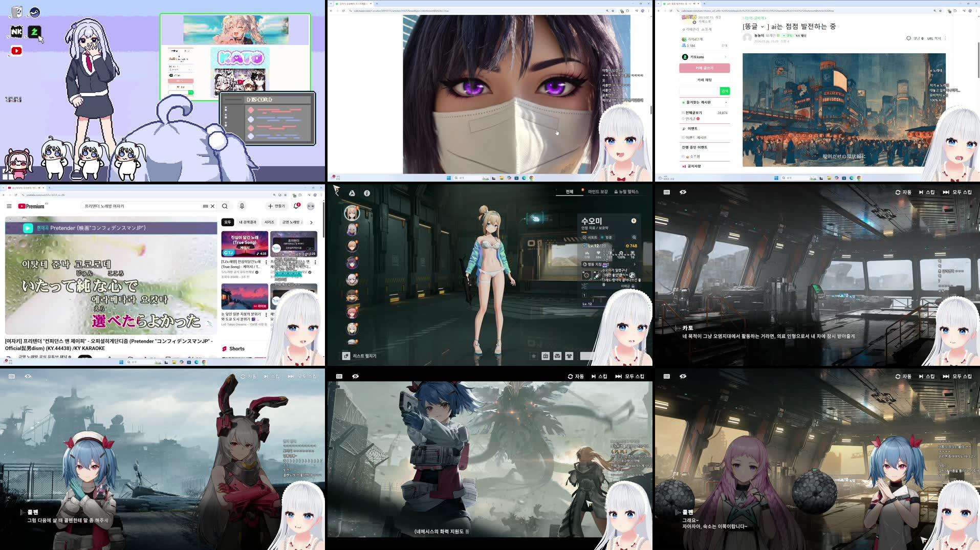Click the star icon in the character screen toolbar
Viewport: 980px width, 550px height.
[533, 356]
